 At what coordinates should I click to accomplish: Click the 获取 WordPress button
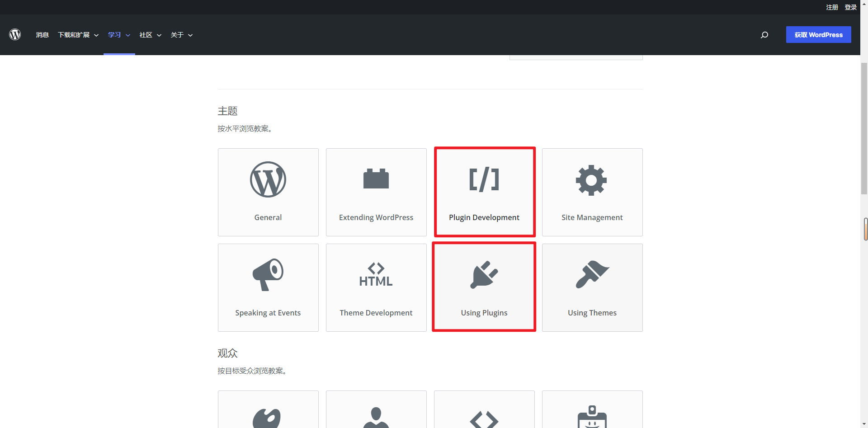pyautogui.click(x=818, y=35)
